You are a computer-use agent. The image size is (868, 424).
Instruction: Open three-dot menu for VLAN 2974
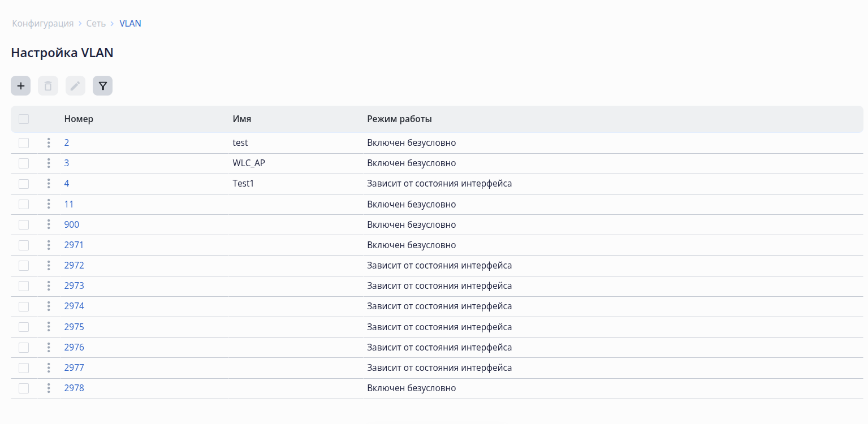[49, 306]
